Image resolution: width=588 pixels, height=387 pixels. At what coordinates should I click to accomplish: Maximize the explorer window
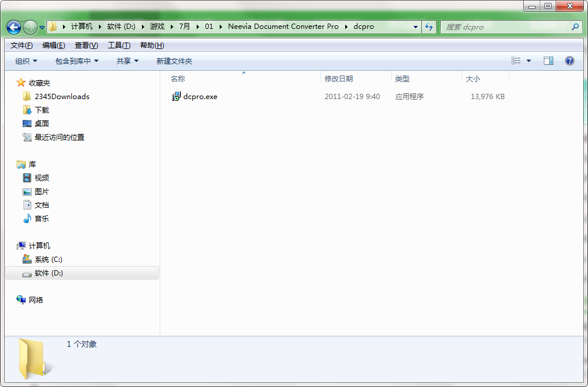click(548, 6)
